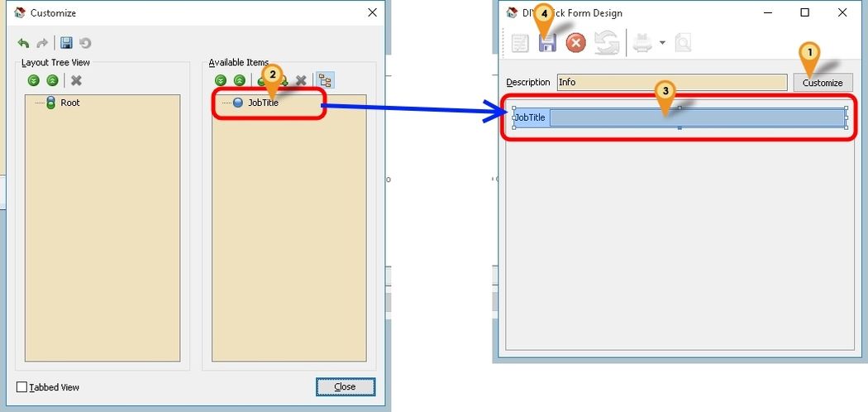Save the form with the floppy disk icon
The image size is (868, 412).
pos(547,44)
